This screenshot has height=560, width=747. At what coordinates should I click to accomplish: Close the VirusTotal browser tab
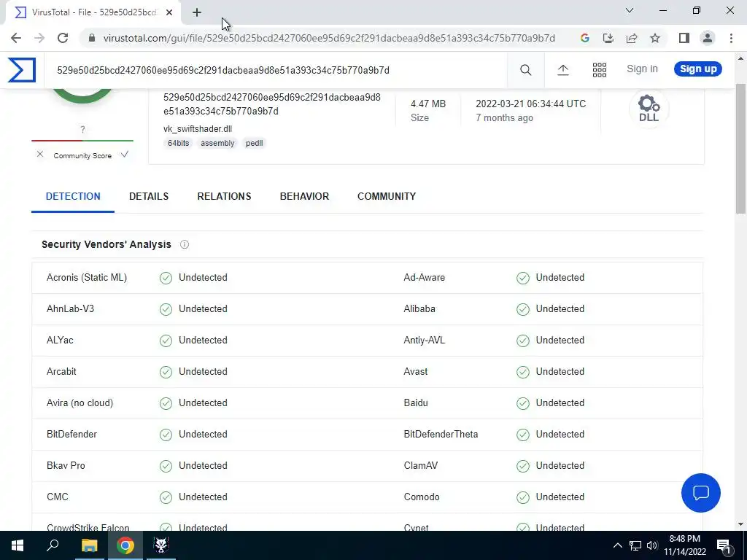pyautogui.click(x=169, y=12)
